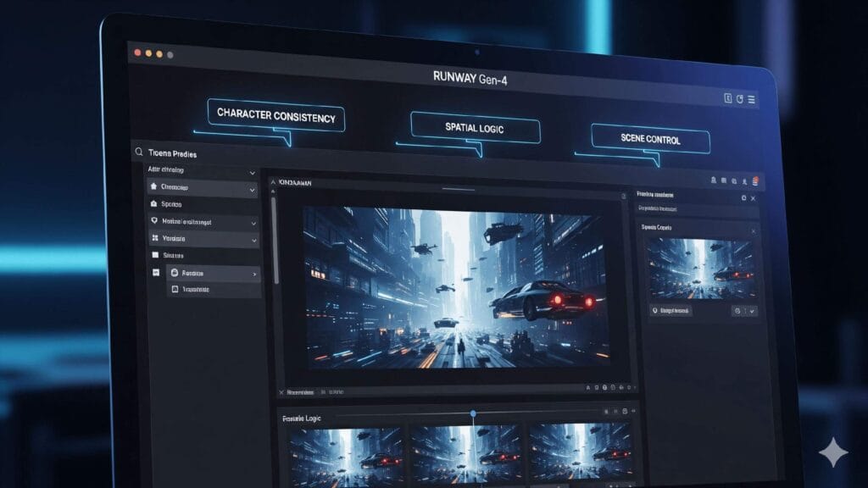Click the SCENE CONTROL callout
The height and width of the screenshot is (488, 868).
tap(650, 139)
